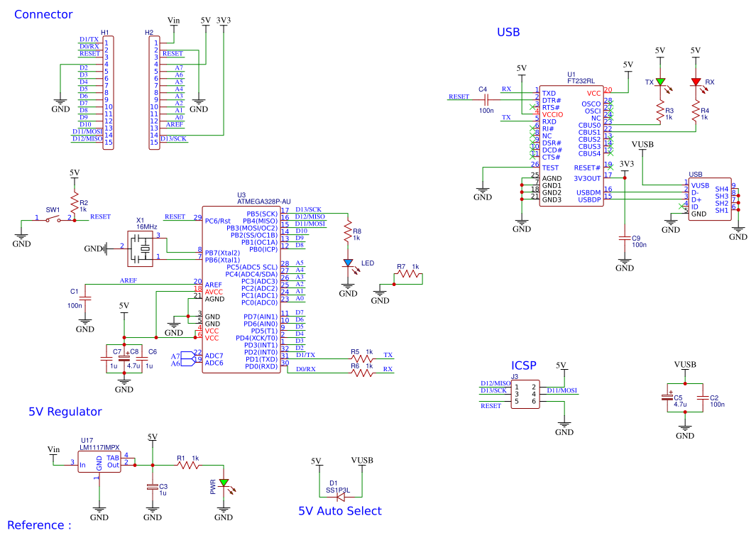The image size is (756, 538).
Task: Click the ICSP section title
Action: pyautogui.click(x=524, y=366)
